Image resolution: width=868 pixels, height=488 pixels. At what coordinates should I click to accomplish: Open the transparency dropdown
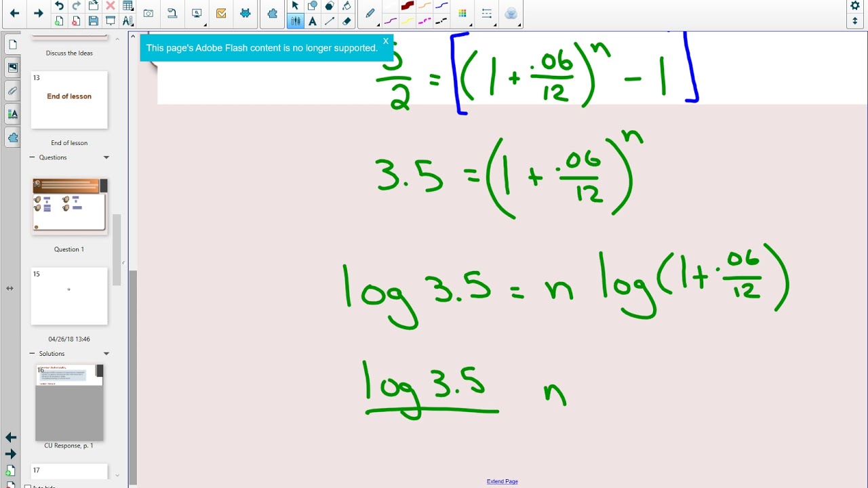511,14
